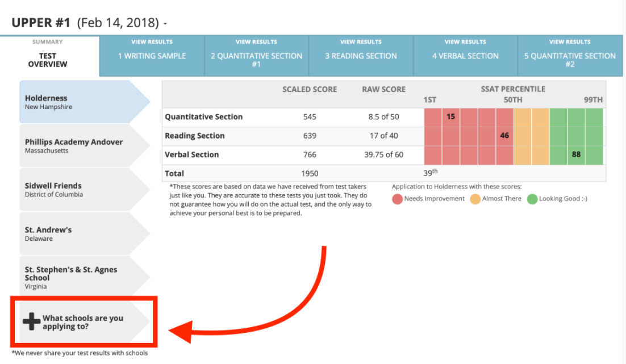
Task: Click the raw score '8.5 of 50'
Action: tap(383, 117)
